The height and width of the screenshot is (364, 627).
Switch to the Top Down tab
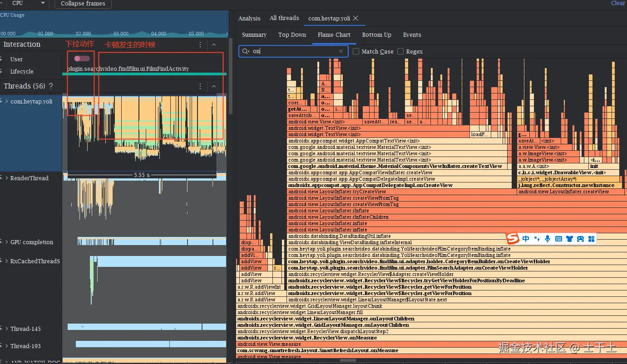coord(292,35)
